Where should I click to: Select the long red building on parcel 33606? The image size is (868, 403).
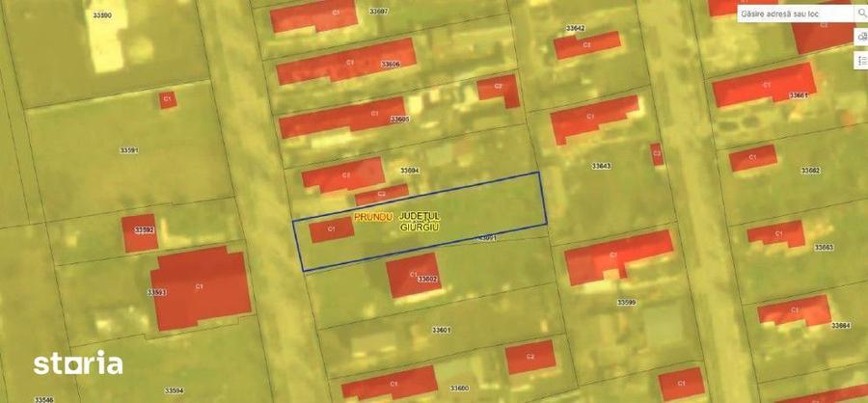coord(346,61)
